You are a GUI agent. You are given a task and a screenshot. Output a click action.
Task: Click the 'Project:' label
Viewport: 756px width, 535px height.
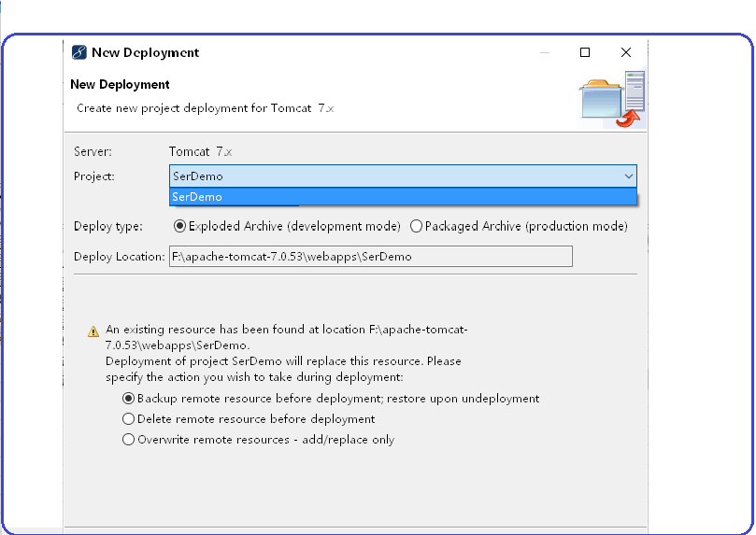[x=94, y=176]
